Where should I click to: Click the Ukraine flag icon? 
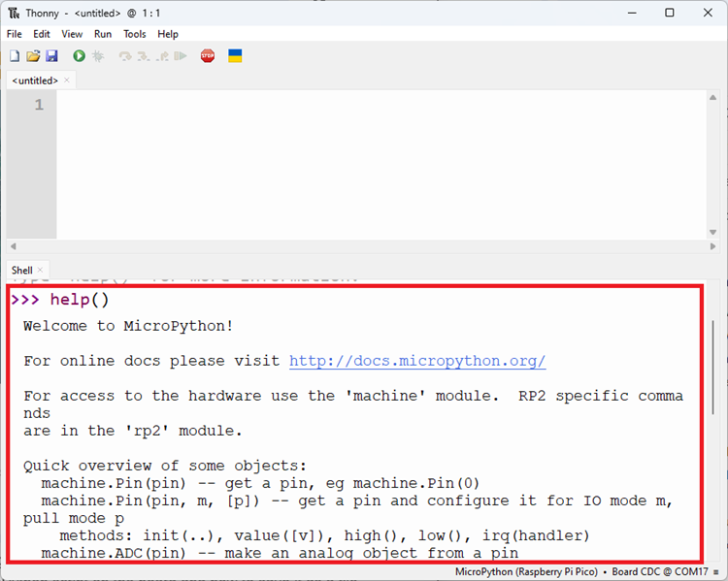235,56
